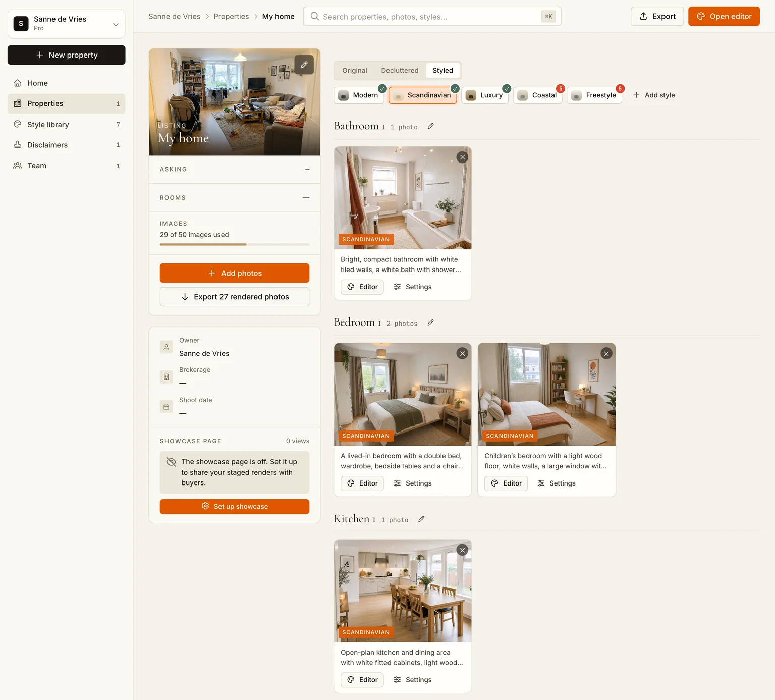Remove the kitchen photo with its X icon
This screenshot has height=700, width=775.
(462, 550)
